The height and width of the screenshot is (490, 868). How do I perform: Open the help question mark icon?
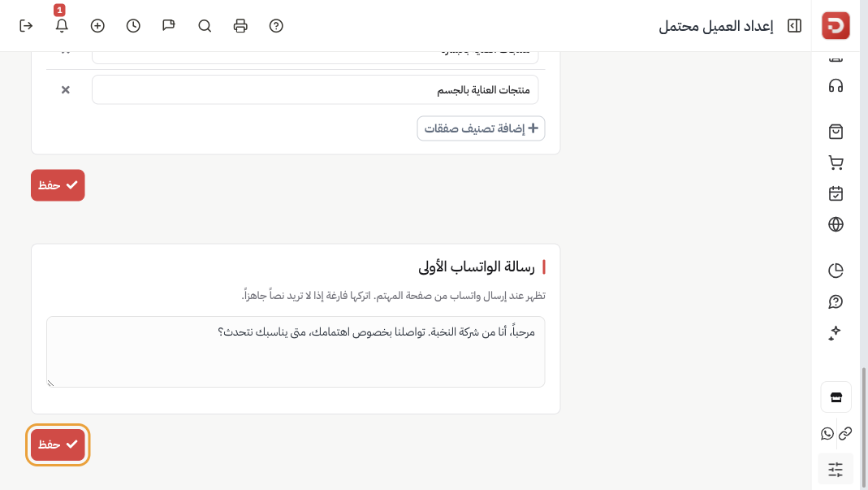coord(276,26)
